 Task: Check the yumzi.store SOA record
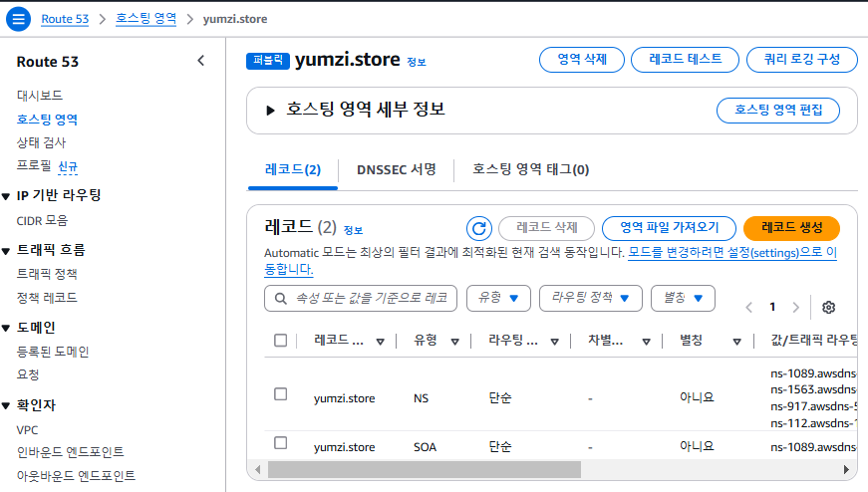coord(281,443)
